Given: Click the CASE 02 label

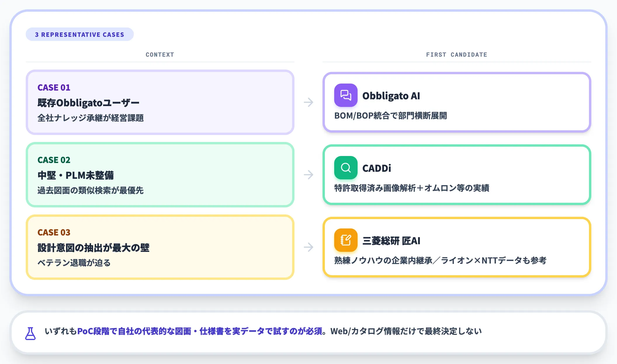Looking at the screenshot, I should pos(54,160).
